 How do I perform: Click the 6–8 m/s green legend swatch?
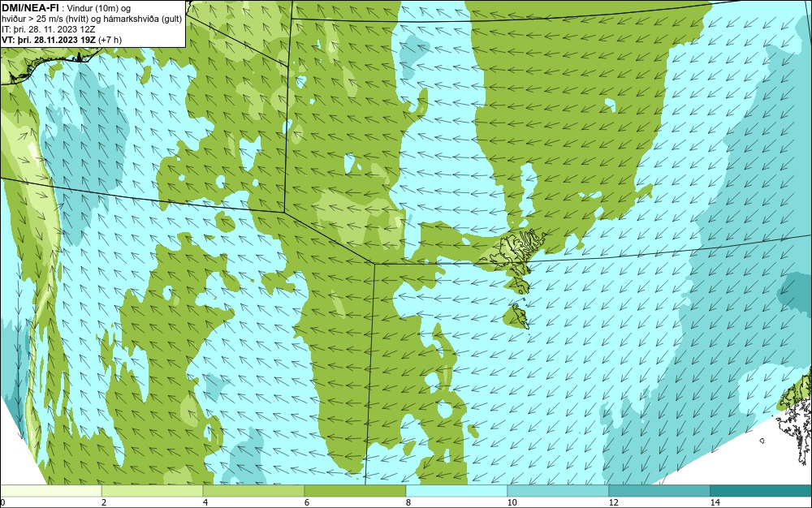click(x=356, y=491)
